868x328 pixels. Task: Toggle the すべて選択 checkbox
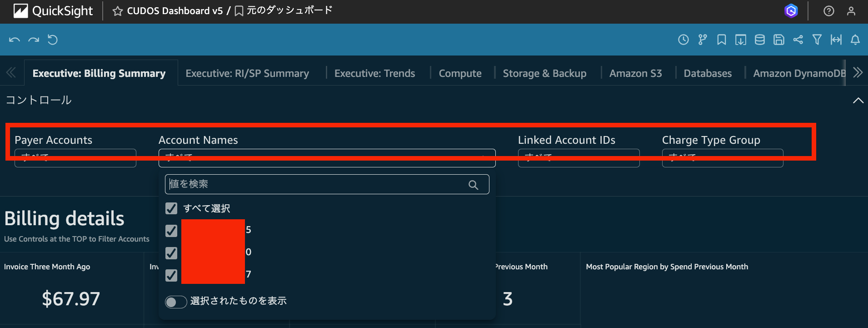(171, 208)
